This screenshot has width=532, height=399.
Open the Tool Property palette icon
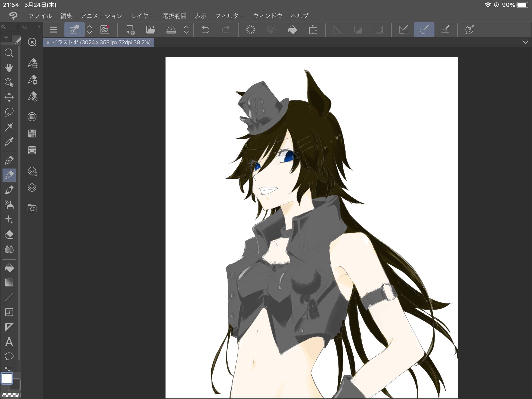point(32,80)
